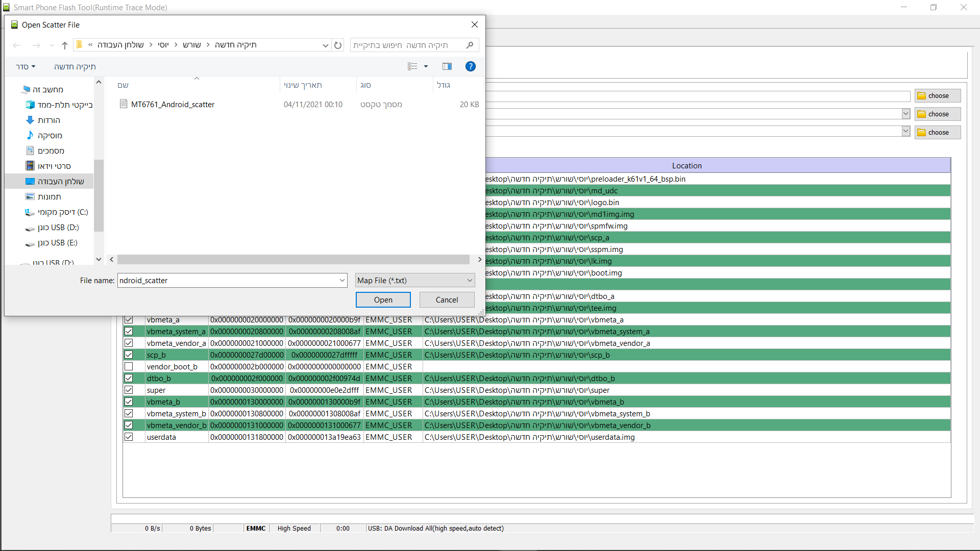Click the שורש breadcrumb segment

[192, 45]
